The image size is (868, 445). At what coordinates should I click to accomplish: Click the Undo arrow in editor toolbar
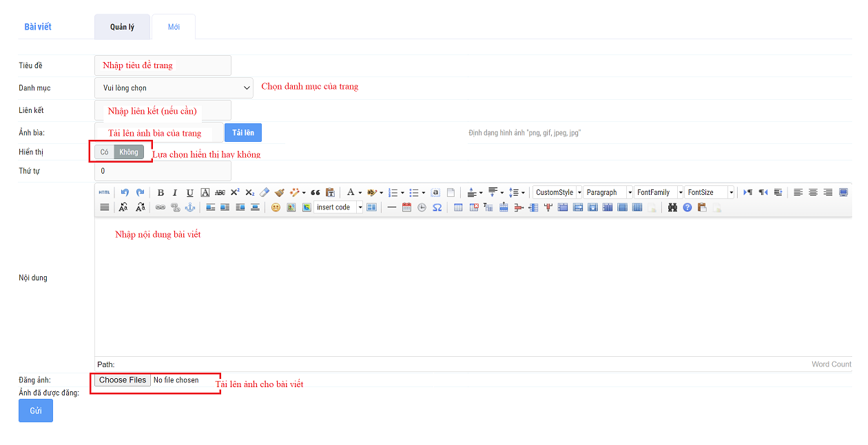pos(125,193)
